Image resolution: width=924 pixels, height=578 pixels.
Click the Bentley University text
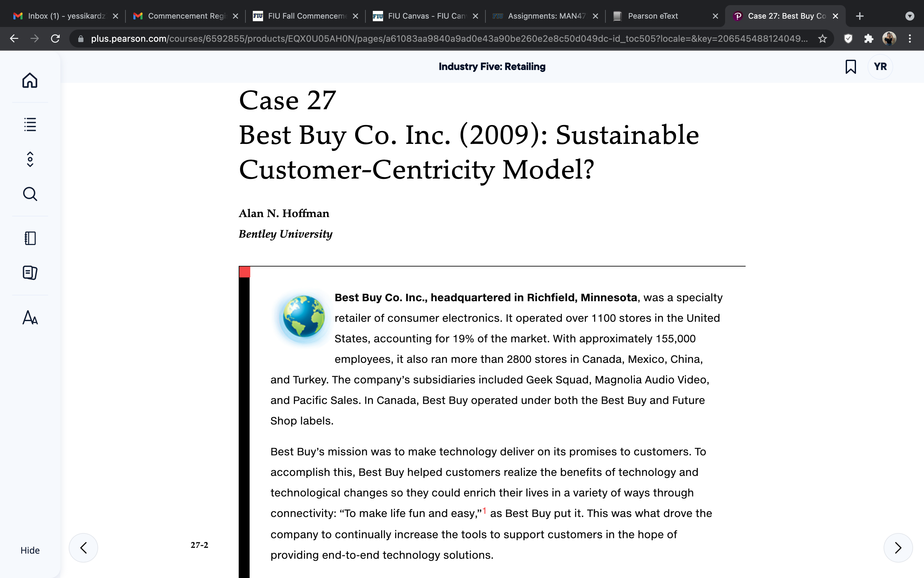(285, 234)
